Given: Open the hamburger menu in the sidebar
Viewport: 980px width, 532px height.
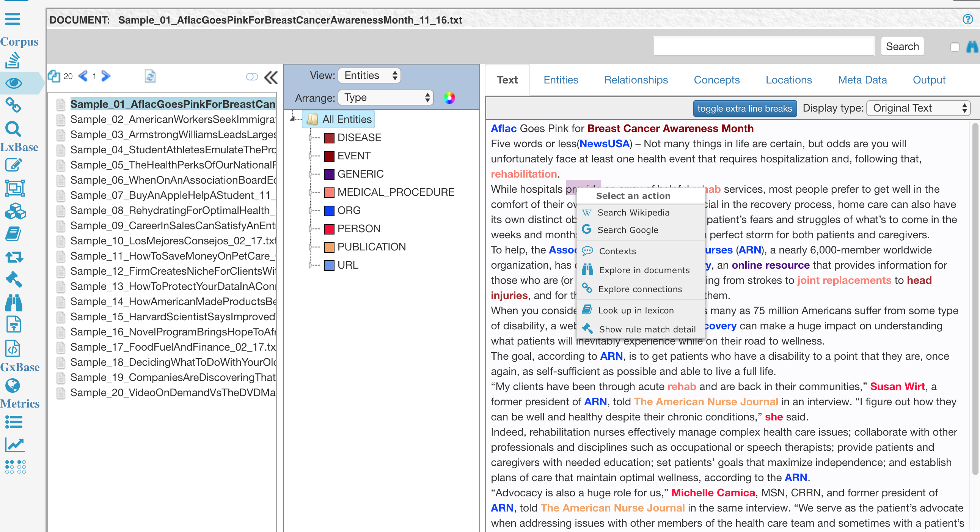Looking at the screenshot, I should point(13,19).
